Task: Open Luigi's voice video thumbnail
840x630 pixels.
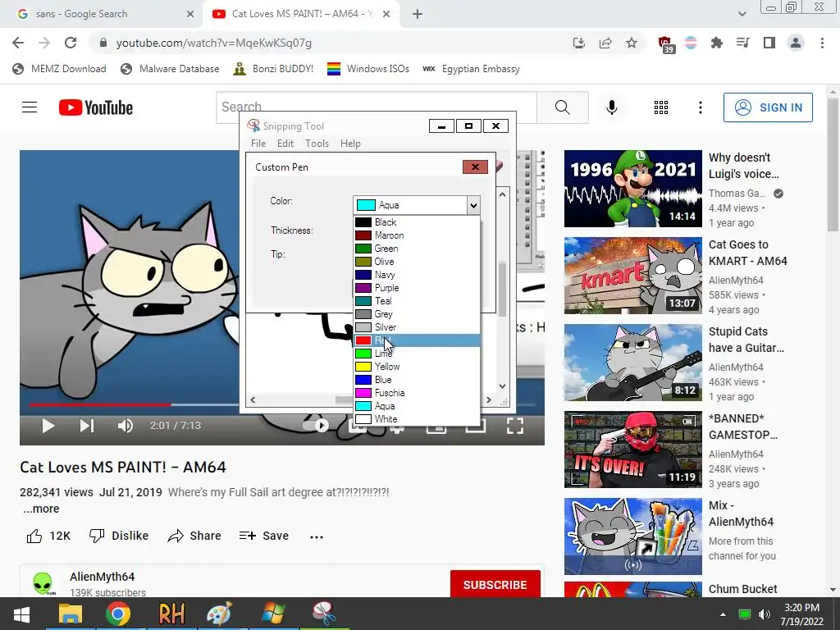Action: [632, 189]
